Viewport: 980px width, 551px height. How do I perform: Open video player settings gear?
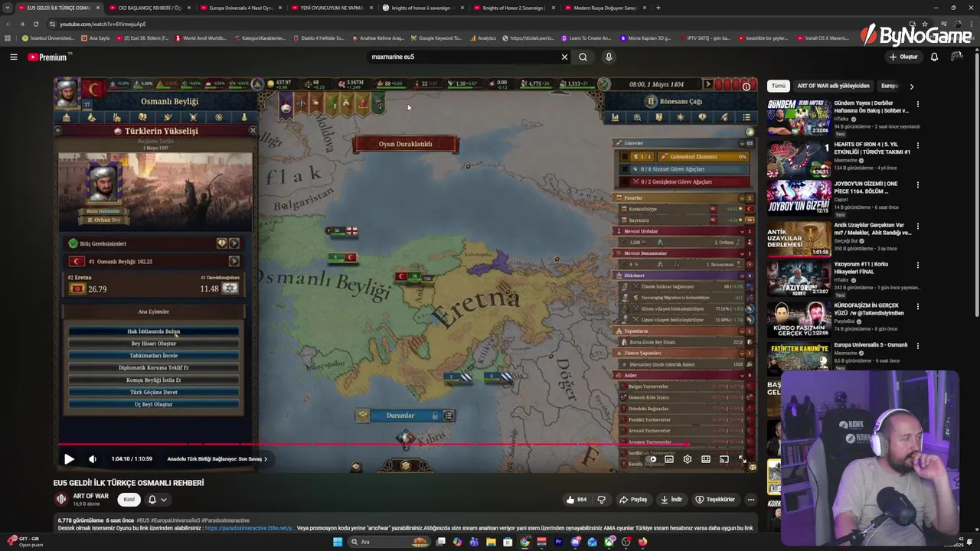[688, 459]
